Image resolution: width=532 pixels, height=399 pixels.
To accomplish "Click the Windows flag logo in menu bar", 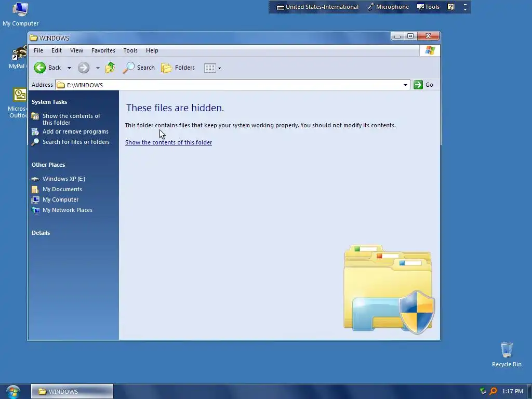I will pyautogui.click(x=430, y=50).
